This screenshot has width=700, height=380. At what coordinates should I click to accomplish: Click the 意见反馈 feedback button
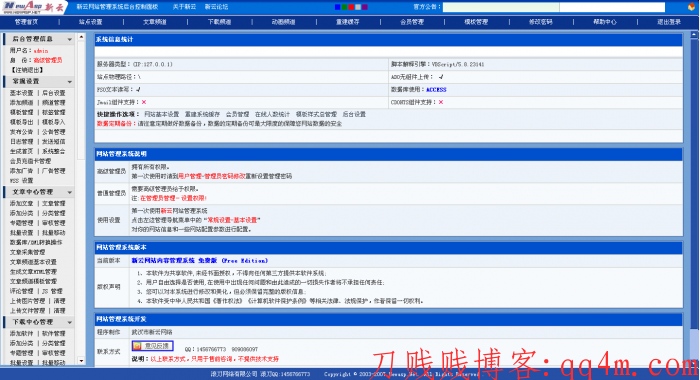(x=153, y=346)
